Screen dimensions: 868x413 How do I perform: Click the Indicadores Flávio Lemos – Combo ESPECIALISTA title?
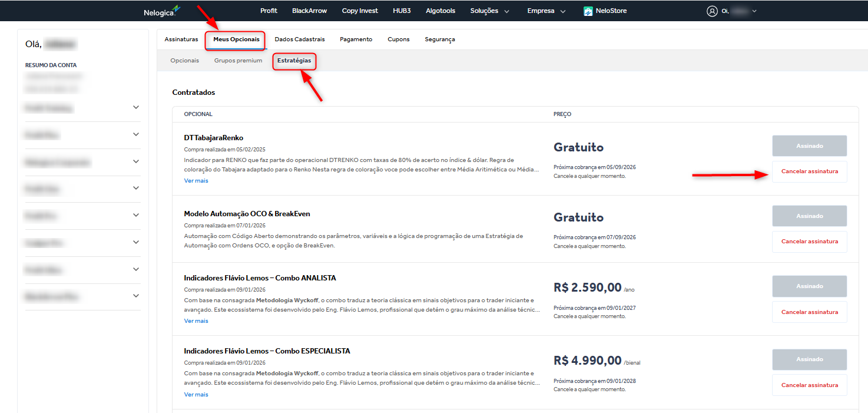tap(267, 351)
